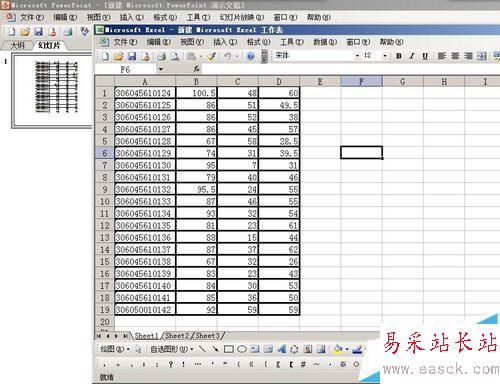Click the Open folder icon in Excel toolbar

coord(118,56)
